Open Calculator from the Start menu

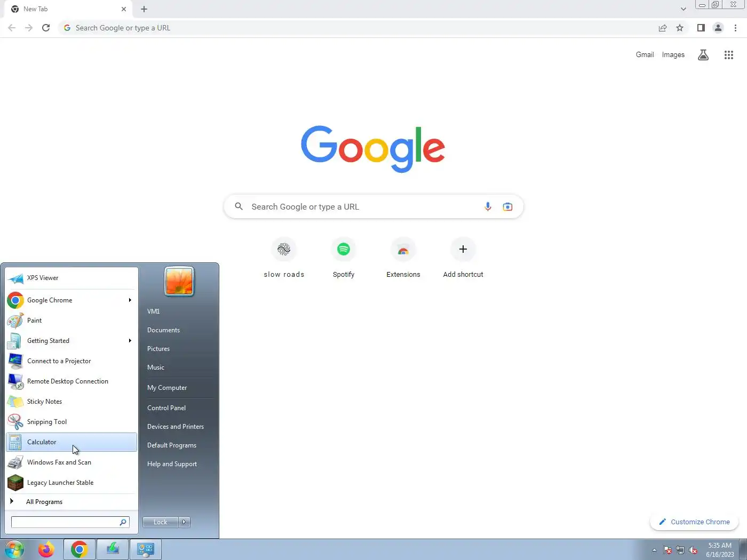[x=71, y=442]
